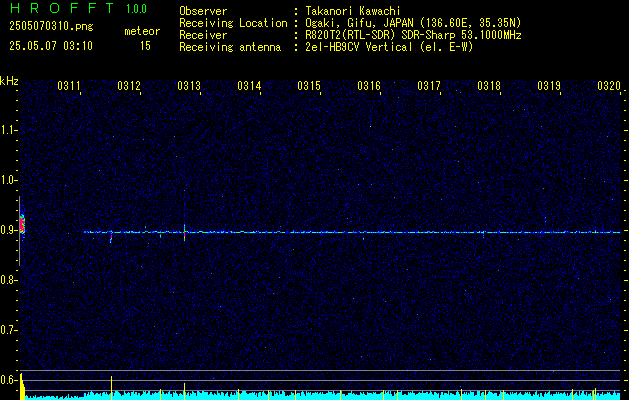Click the tall yellow power spike before 0312
This screenshot has height=400, width=629.
tap(112, 387)
